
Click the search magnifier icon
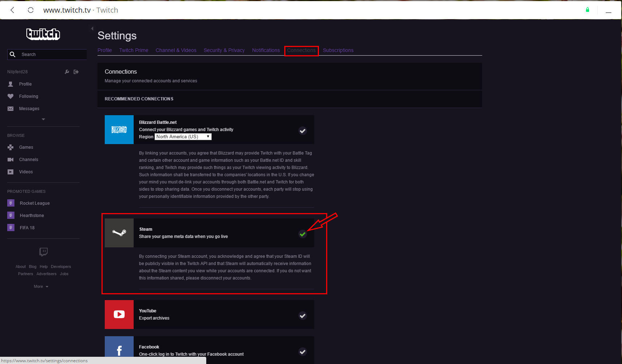13,55
